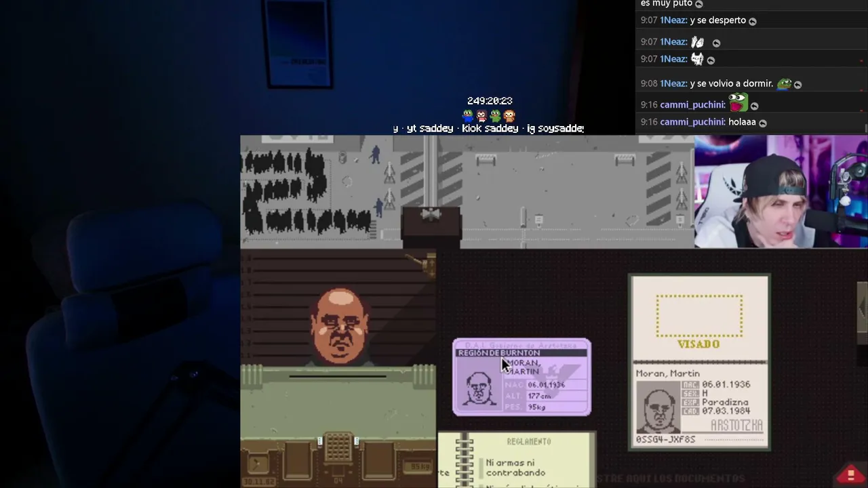Click the 'kick saddey' text in the overlay ticker

pos(490,128)
